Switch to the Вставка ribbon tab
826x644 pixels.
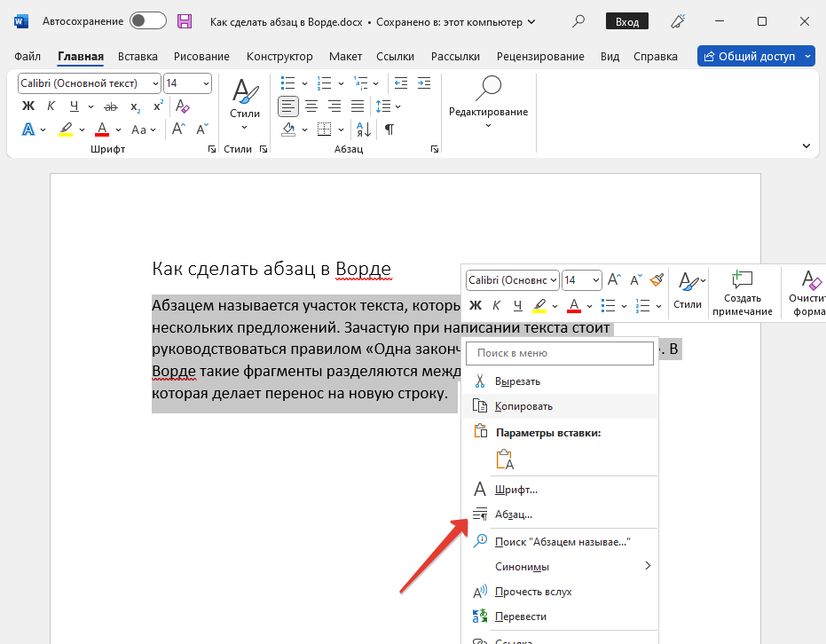[x=138, y=56]
